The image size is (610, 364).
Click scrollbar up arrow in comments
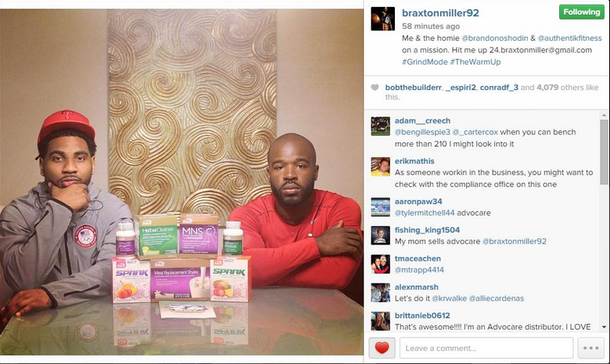click(604, 115)
